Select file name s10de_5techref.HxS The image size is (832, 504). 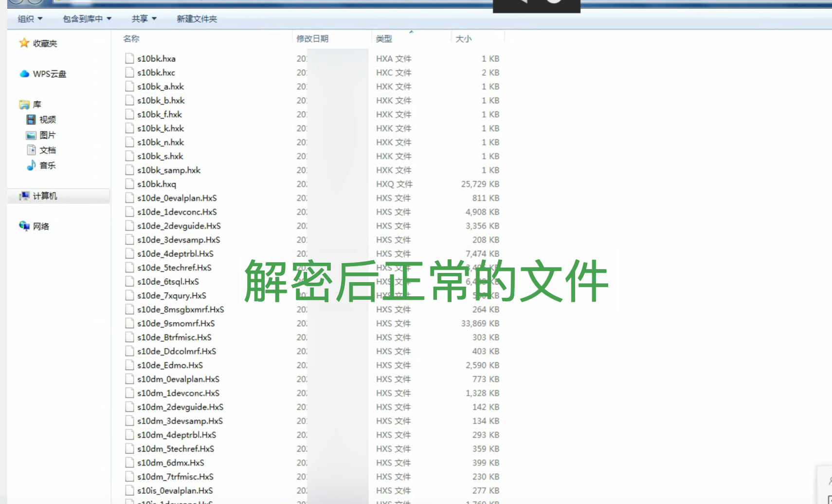click(174, 268)
